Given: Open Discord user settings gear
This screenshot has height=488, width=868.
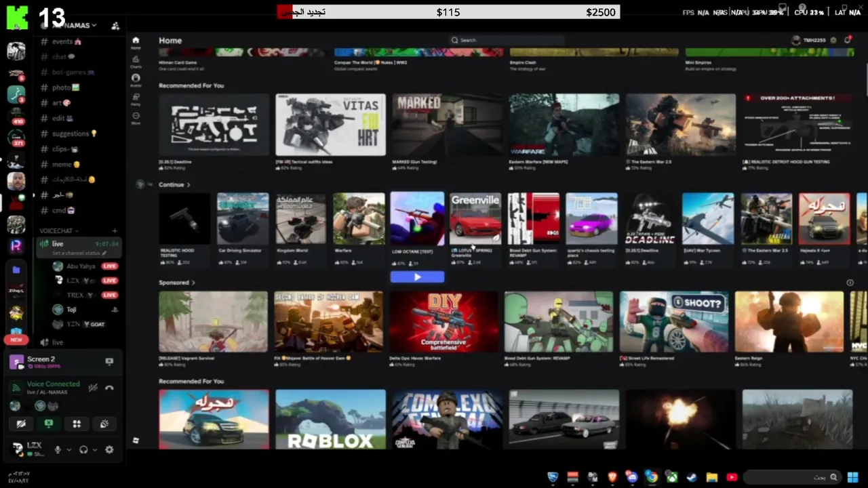Looking at the screenshot, I should (x=109, y=449).
